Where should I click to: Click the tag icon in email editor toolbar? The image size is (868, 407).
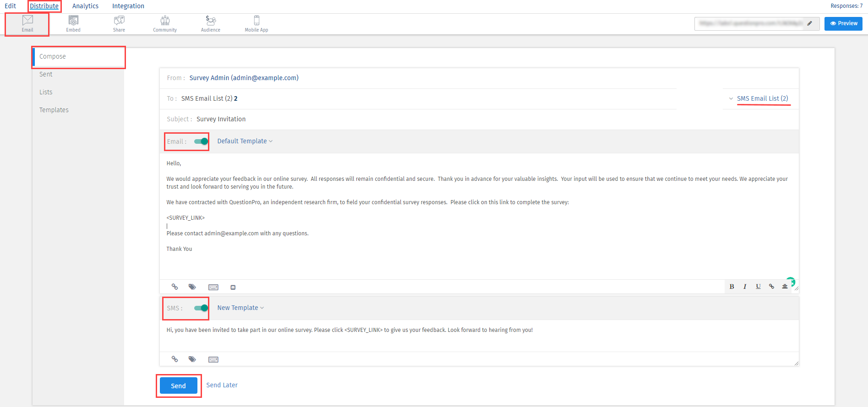[192, 287]
